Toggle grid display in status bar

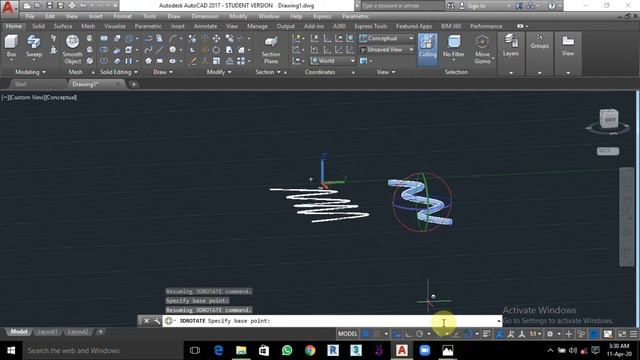pyautogui.click(x=366, y=334)
